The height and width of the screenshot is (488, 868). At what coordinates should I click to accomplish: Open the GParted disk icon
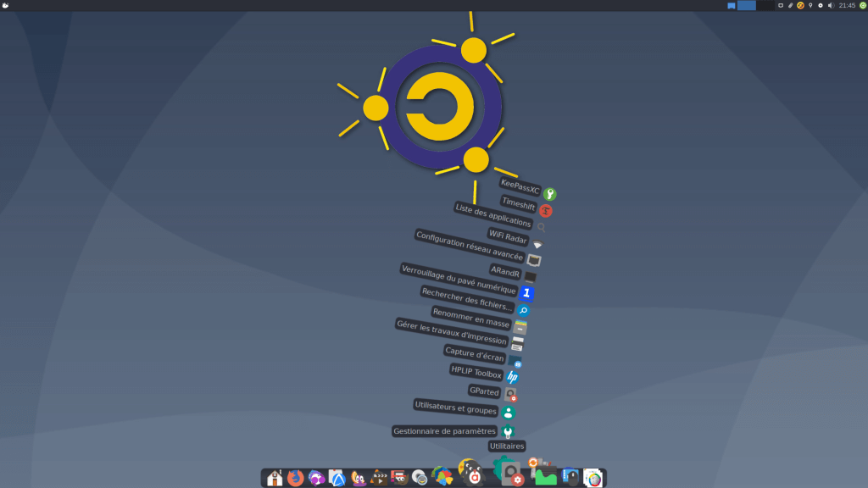509,395
